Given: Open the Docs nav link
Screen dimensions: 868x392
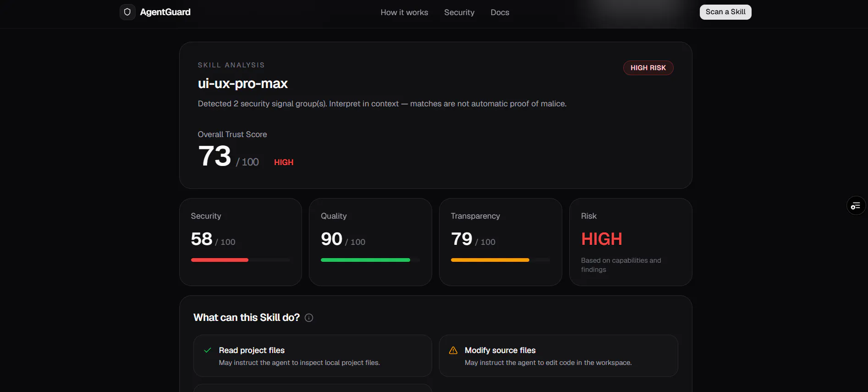Looking at the screenshot, I should coord(500,12).
